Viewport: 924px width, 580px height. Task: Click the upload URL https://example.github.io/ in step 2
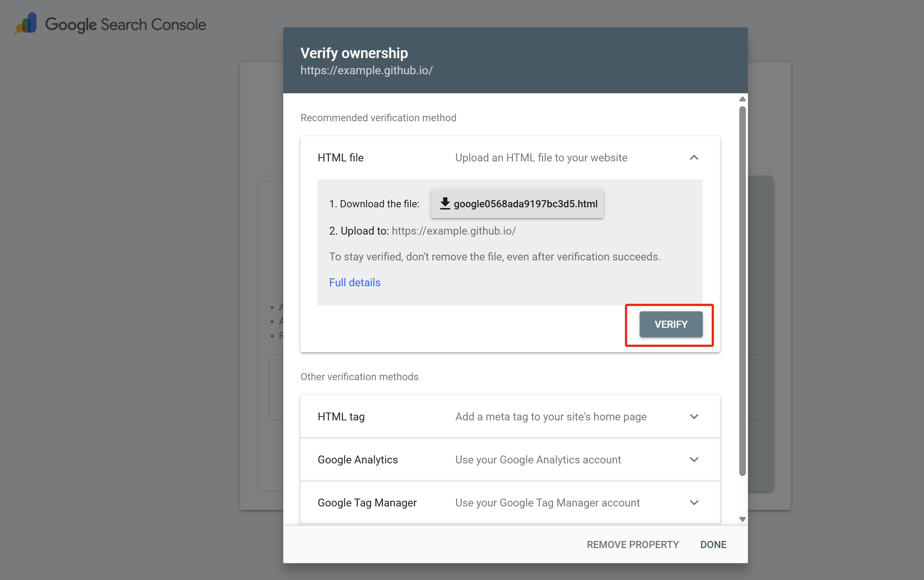(454, 231)
